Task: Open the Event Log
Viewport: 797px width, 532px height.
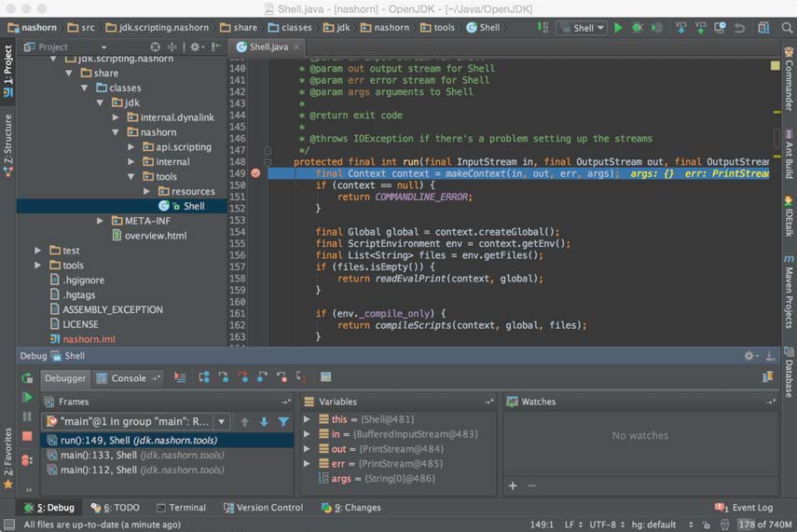Action: (744, 508)
